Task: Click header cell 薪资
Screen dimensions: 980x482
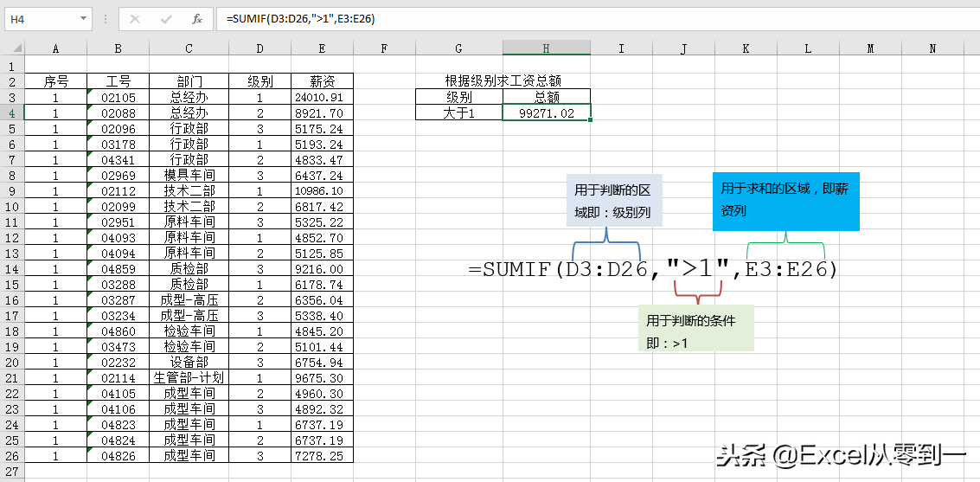Action: pos(322,81)
